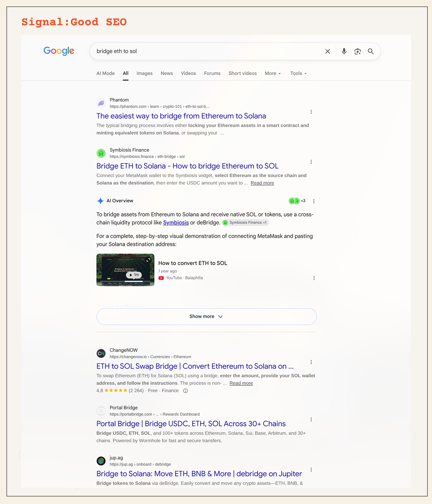Click the portalbridge.com breadcrumb URL
The image size is (432, 504).
(155, 414)
